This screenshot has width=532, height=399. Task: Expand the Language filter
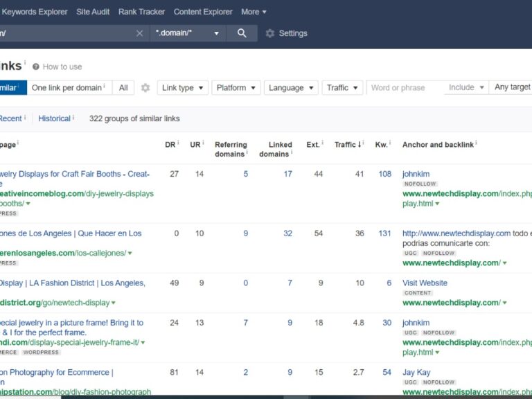[291, 88]
